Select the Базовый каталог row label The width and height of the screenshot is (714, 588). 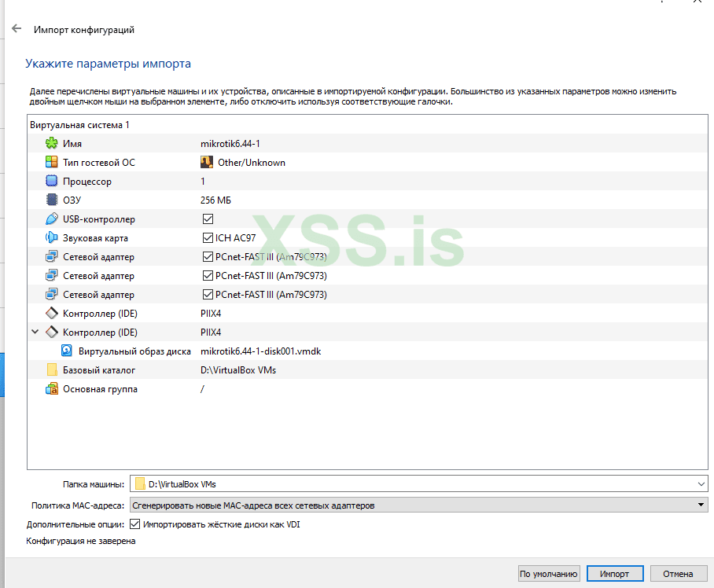(x=99, y=370)
